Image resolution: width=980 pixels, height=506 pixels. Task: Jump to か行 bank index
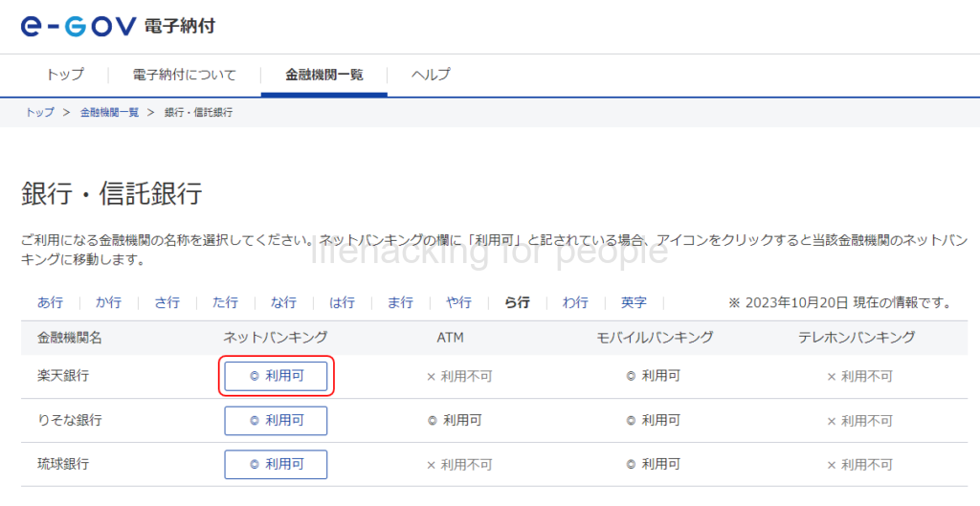coord(108,302)
